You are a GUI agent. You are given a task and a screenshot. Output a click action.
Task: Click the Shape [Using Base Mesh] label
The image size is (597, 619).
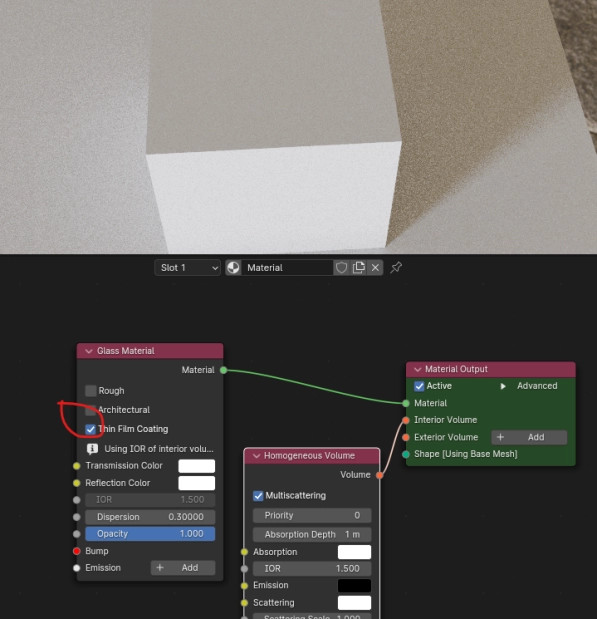click(x=466, y=454)
